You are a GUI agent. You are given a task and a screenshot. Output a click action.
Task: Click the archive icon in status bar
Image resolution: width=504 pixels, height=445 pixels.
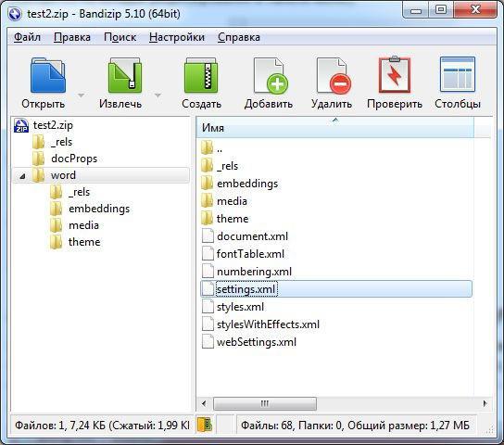coord(205,425)
